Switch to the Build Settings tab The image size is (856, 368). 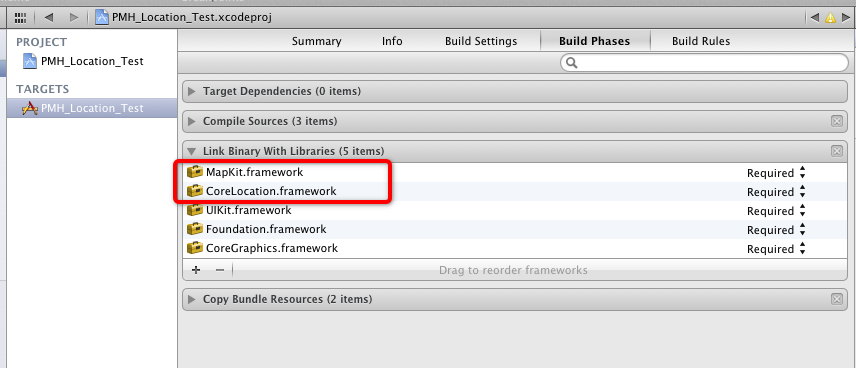(481, 41)
